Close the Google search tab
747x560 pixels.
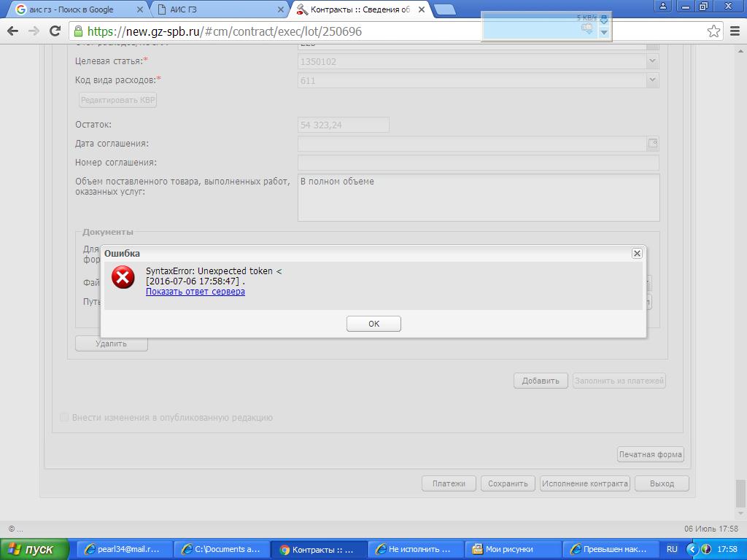tap(139, 9)
